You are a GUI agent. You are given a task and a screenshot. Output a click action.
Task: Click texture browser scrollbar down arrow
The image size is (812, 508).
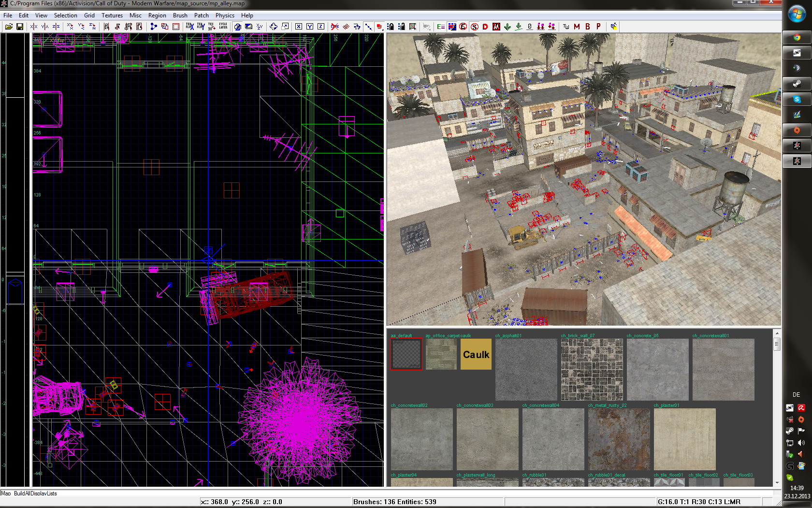777,482
